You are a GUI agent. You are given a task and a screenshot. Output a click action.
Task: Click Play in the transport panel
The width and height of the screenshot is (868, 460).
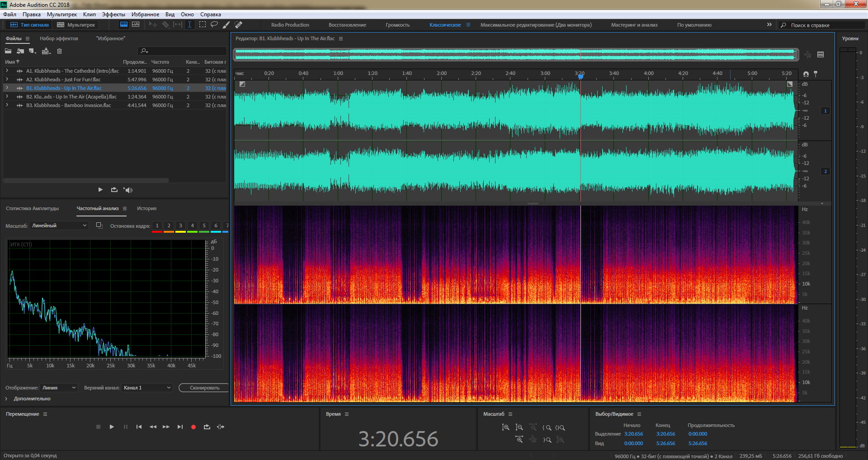tap(112, 427)
